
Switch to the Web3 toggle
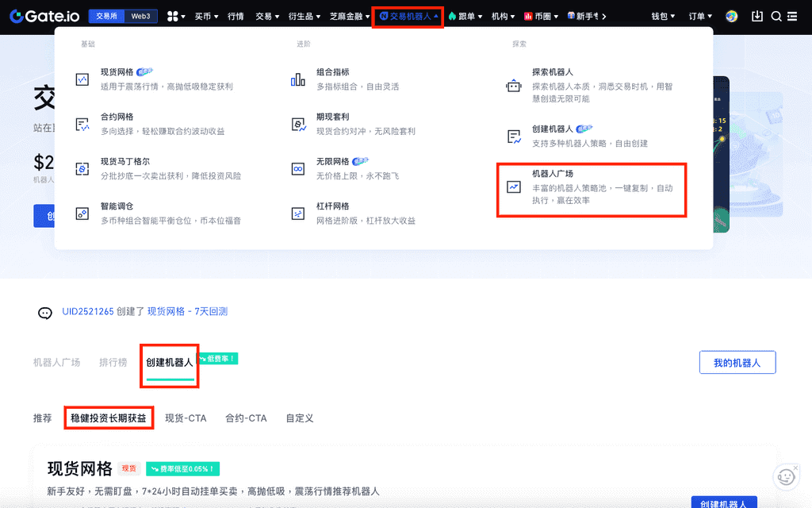(140, 16)
